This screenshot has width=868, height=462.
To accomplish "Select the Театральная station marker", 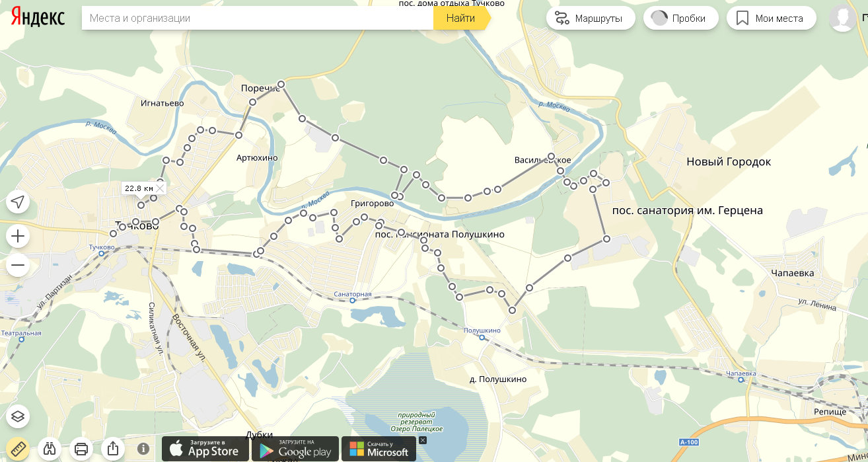I will click(x=22, y=340).
